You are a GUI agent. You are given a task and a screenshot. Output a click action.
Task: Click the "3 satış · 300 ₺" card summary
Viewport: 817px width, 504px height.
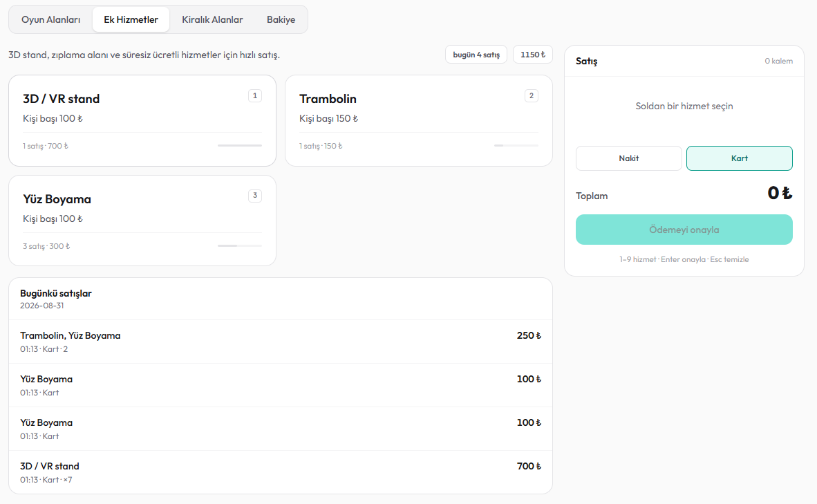click(46, 246)
